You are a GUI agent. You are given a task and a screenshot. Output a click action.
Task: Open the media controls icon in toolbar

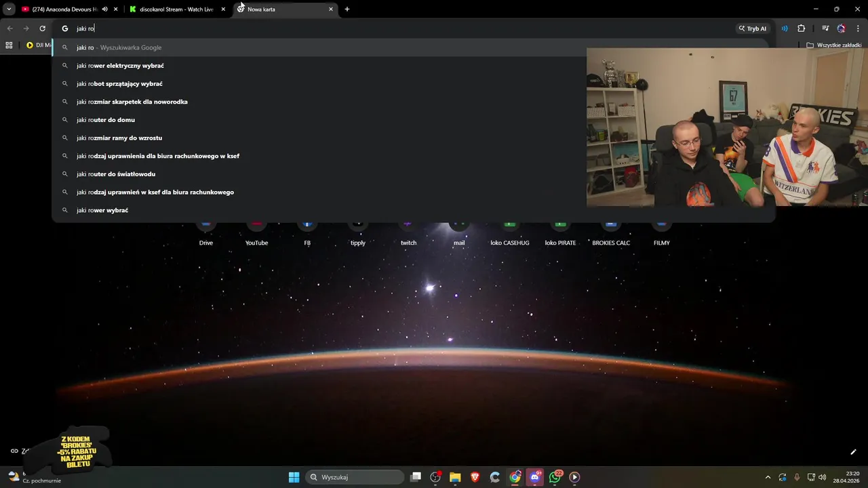click(825, 28)
